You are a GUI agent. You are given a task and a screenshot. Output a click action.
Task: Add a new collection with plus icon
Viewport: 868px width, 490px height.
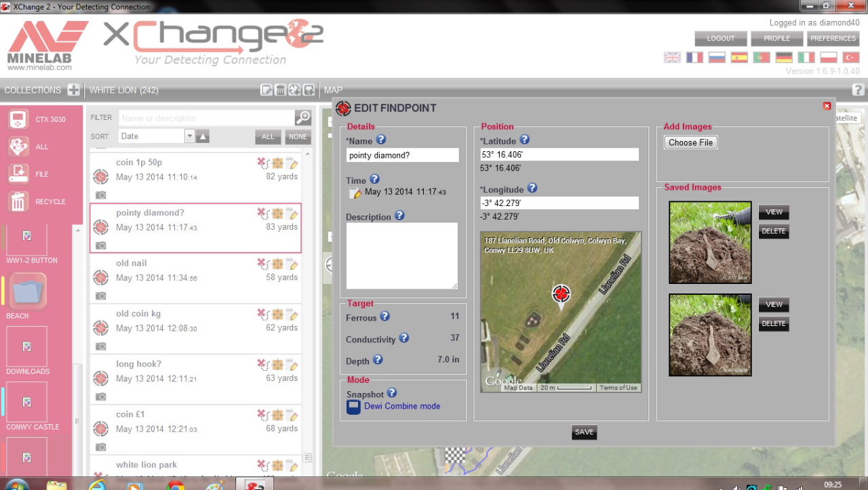[x=74, y=89]
